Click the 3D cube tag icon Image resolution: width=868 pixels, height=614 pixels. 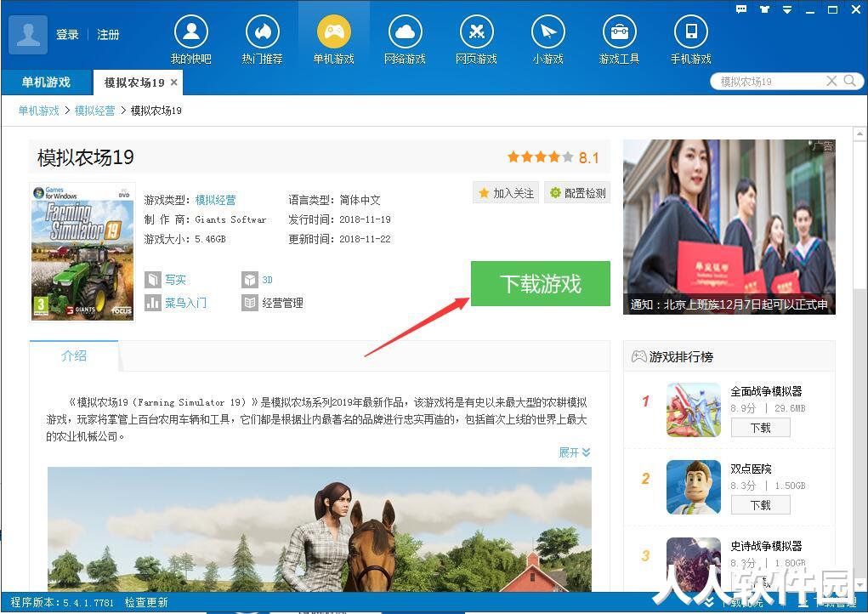coord(250,280)
